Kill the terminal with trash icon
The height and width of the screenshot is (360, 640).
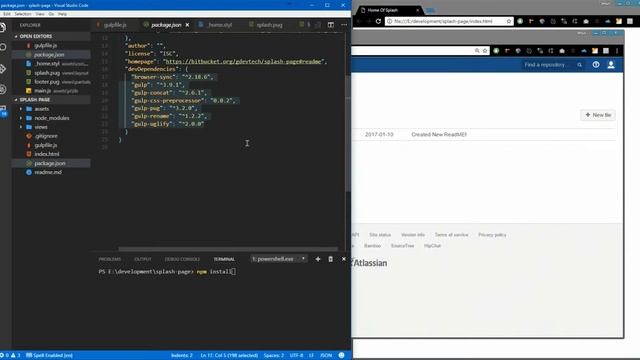[331, 259]
